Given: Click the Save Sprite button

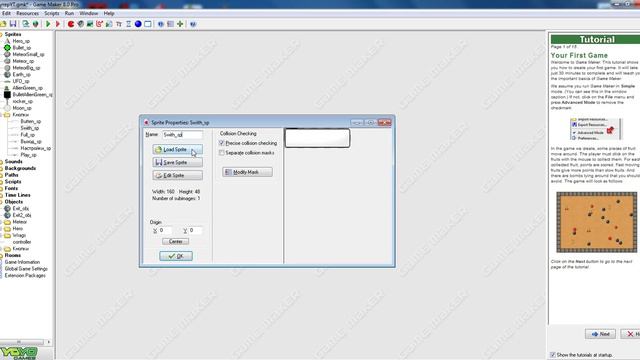Looking at the screenshot, I should [x=178, y=162].
